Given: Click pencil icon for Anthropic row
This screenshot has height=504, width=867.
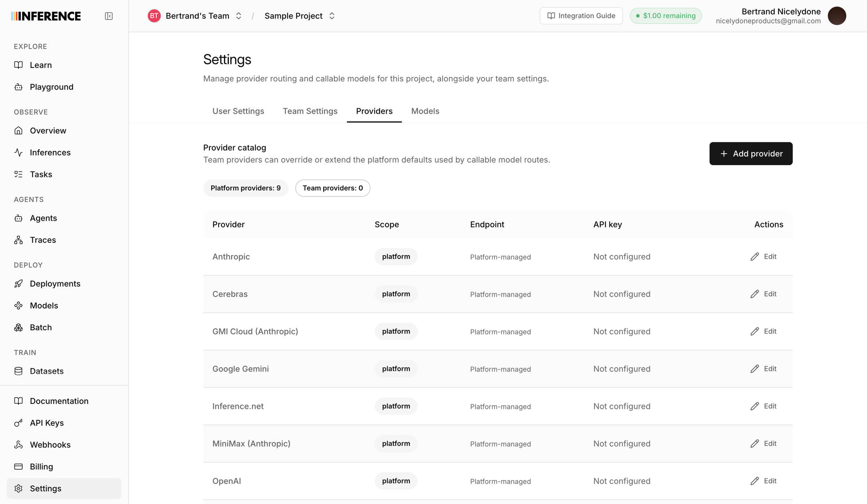Looking at the screenshot, I should [x=755, y=257].
